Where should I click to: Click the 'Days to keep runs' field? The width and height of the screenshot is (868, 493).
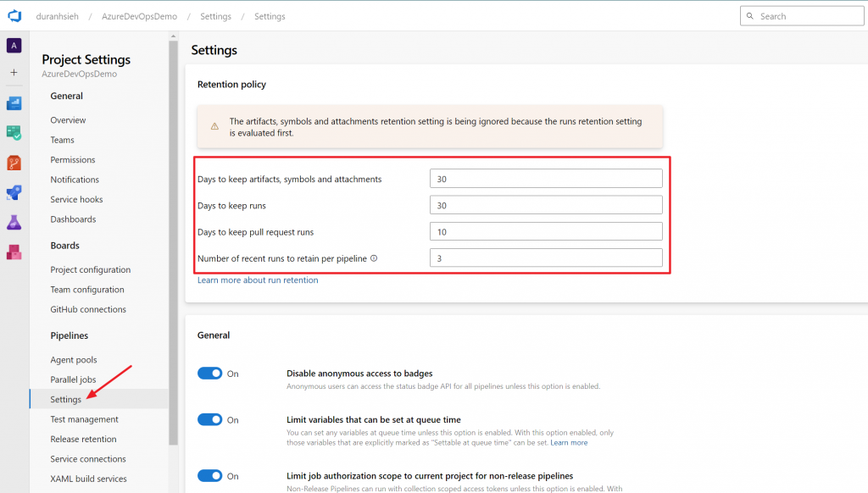546,205
